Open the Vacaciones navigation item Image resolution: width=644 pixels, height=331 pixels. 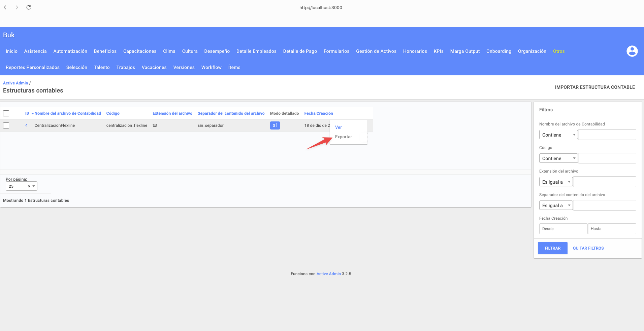(x=154, y=67)
